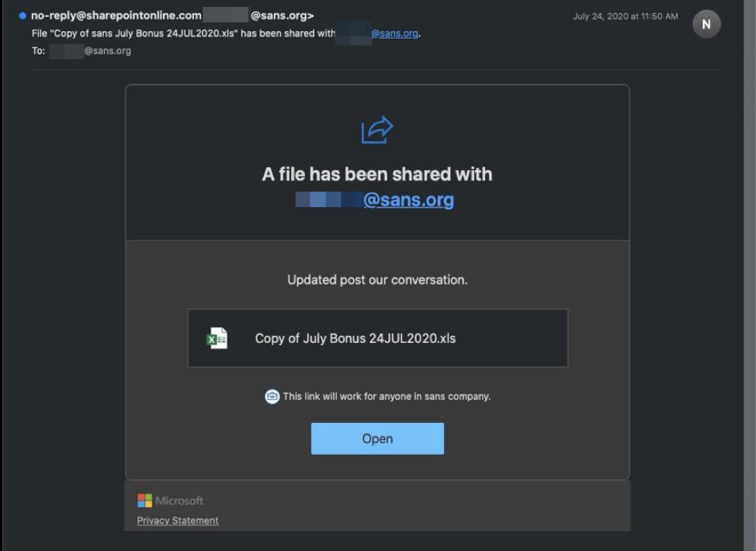Click the green Excel file icon
Screen dimensions: 756x551
click(x=217, y=338)
